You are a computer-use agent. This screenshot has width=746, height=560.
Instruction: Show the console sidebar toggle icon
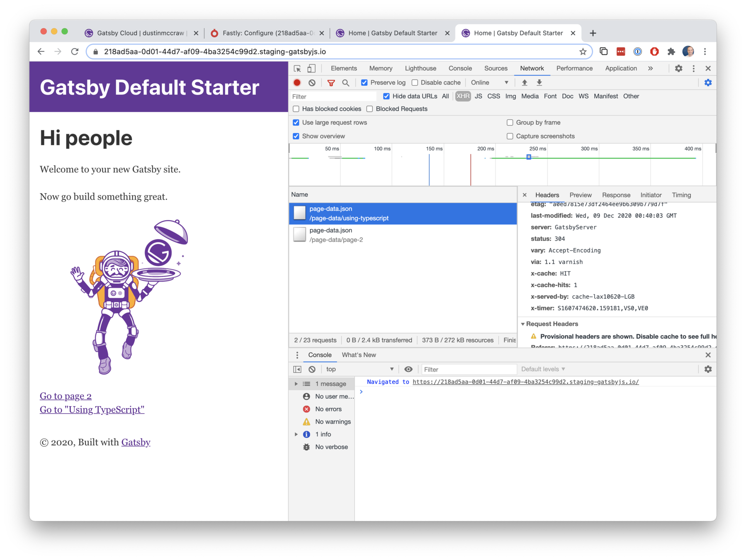point(297,369)
